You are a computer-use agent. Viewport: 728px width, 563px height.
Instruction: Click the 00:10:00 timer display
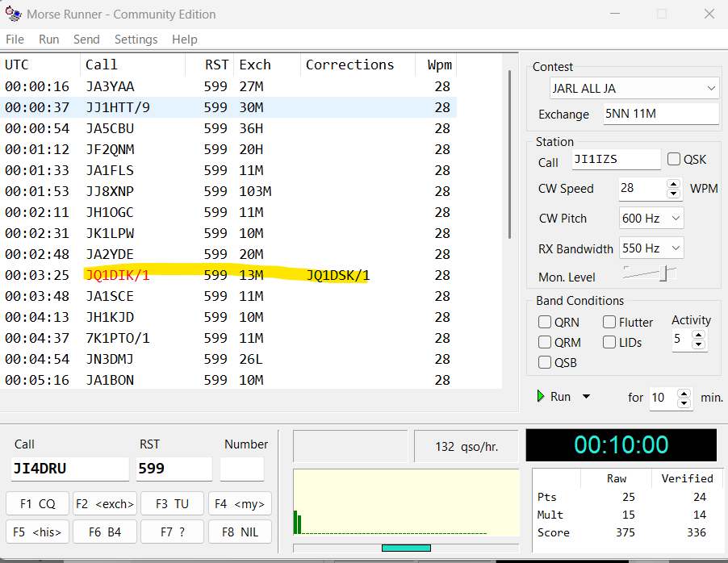tap(621, 444)
